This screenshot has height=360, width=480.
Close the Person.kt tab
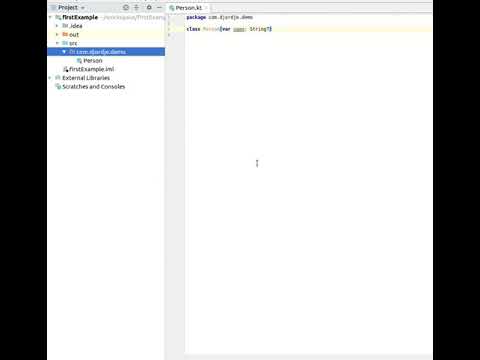click(207, 8)
